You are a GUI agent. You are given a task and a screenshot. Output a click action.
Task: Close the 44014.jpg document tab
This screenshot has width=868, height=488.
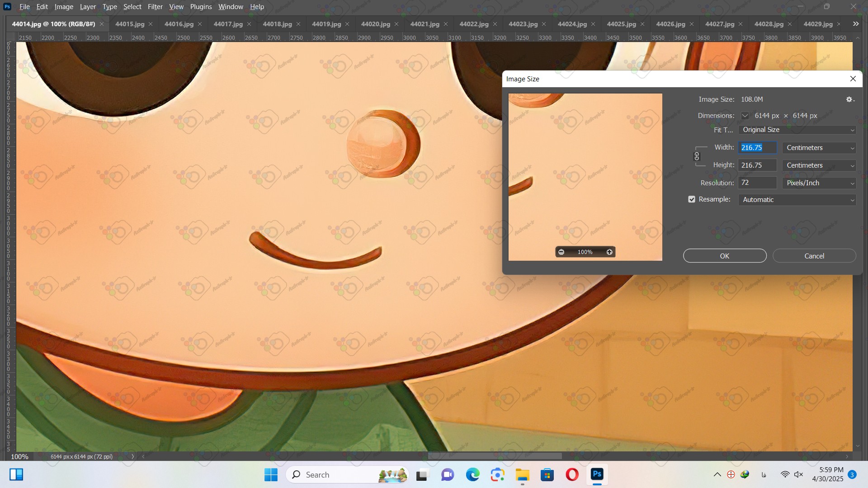(x=102, y=24)
